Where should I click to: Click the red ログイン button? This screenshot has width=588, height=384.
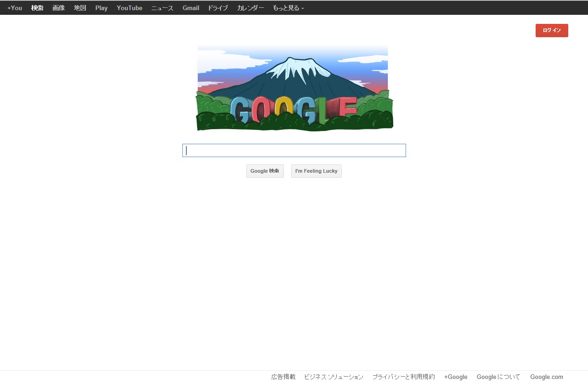point(552,30)
